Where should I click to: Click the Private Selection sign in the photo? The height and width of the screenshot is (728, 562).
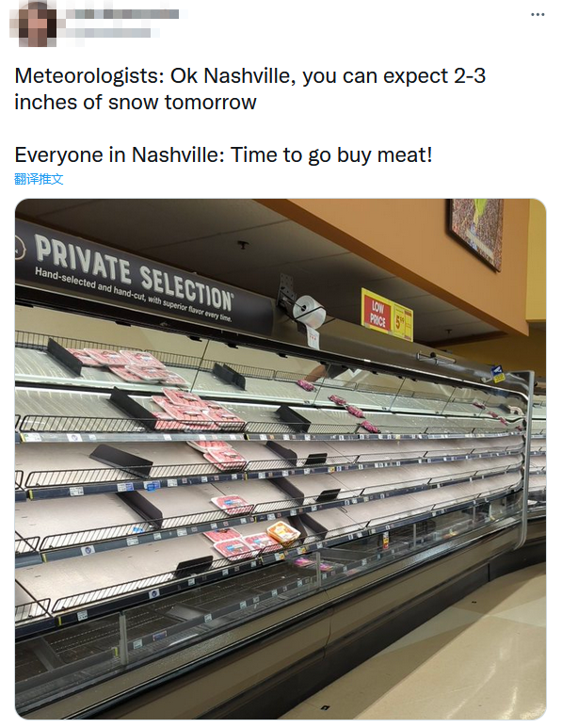[143, 278]
